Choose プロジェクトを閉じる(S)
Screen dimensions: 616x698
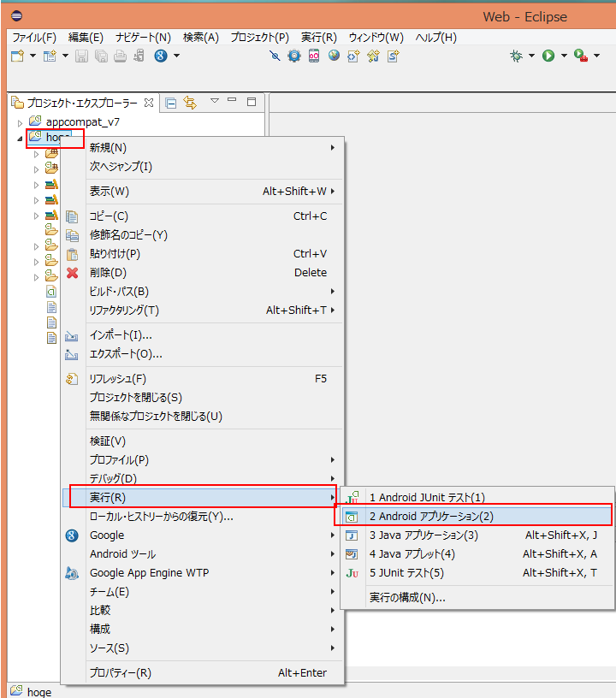(203, 398)
